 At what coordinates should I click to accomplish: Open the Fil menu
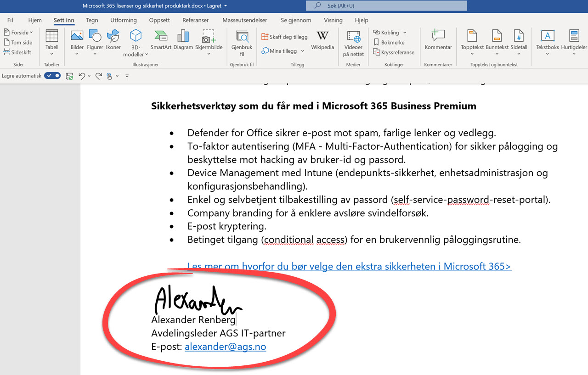point(10,20)
